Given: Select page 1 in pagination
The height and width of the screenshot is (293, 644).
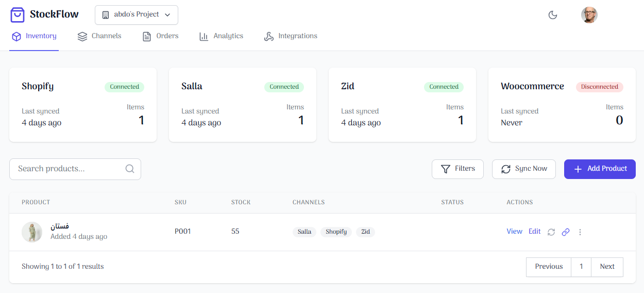Looking at the screenshot, I should [581, 267].
